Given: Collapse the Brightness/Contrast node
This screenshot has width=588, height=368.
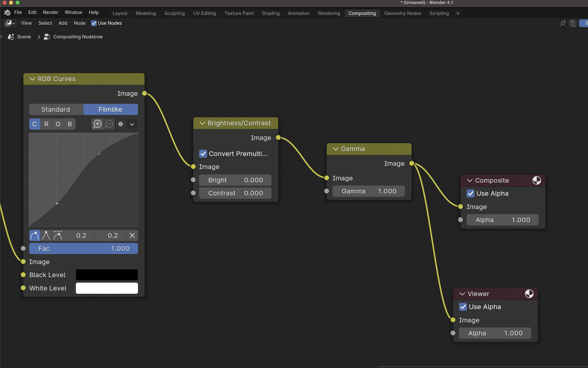Looking at the screenshot, I should (202, 123).
